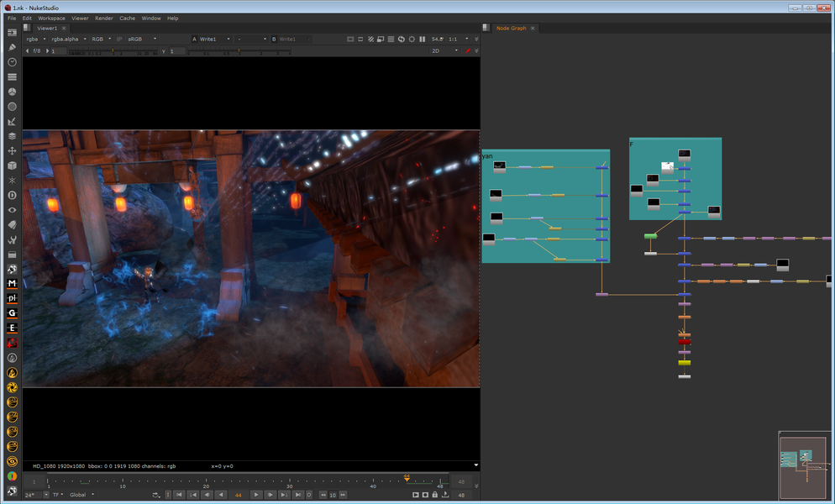Image resolution: width=835 pixels, height=504 pixels.
Task: Click the viewer clipping warning icon
Action: 370,39
